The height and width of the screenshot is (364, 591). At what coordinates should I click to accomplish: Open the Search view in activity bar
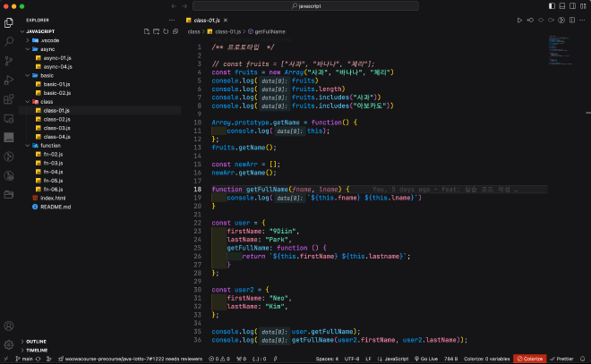point(8,41)
